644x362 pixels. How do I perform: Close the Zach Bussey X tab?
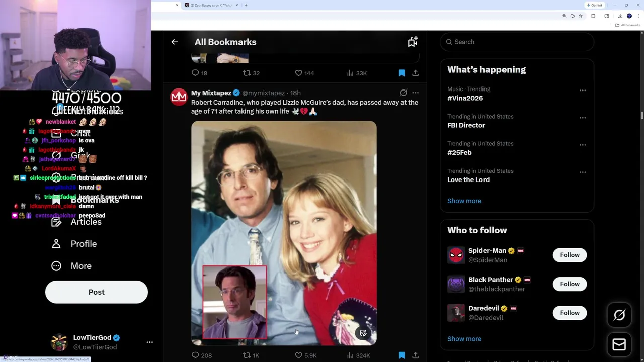tap(238, 5)
